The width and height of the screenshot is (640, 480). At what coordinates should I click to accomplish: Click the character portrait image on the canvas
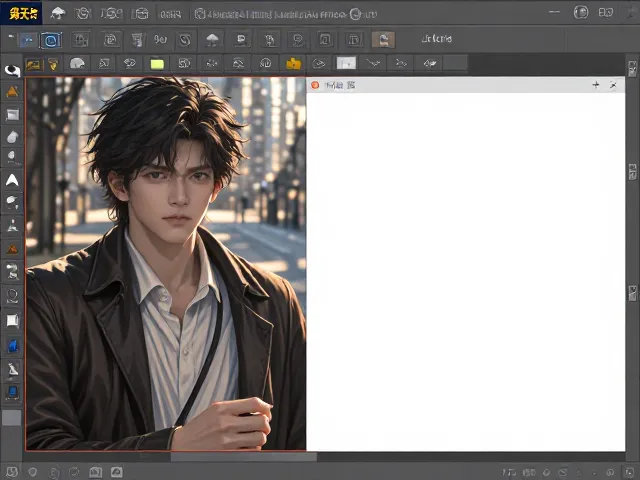coord(166,264)
